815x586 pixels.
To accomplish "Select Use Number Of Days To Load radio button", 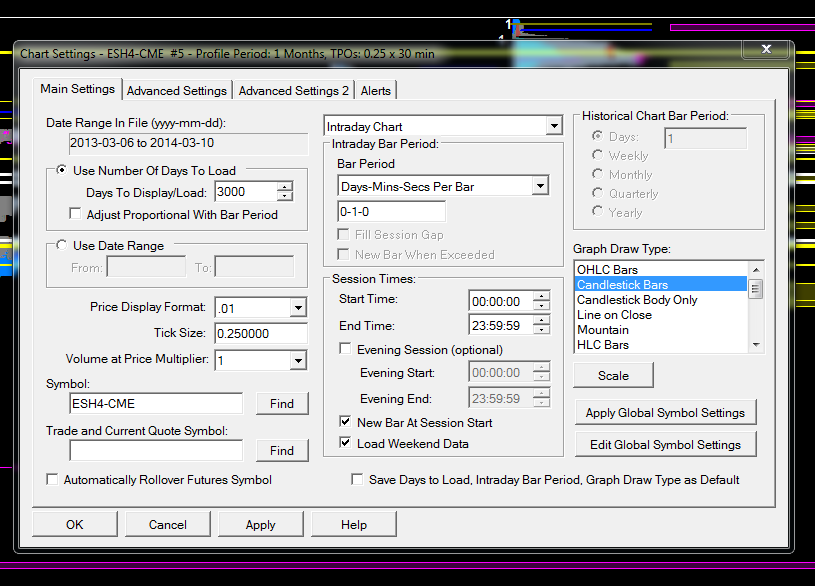I will (62, 170).
